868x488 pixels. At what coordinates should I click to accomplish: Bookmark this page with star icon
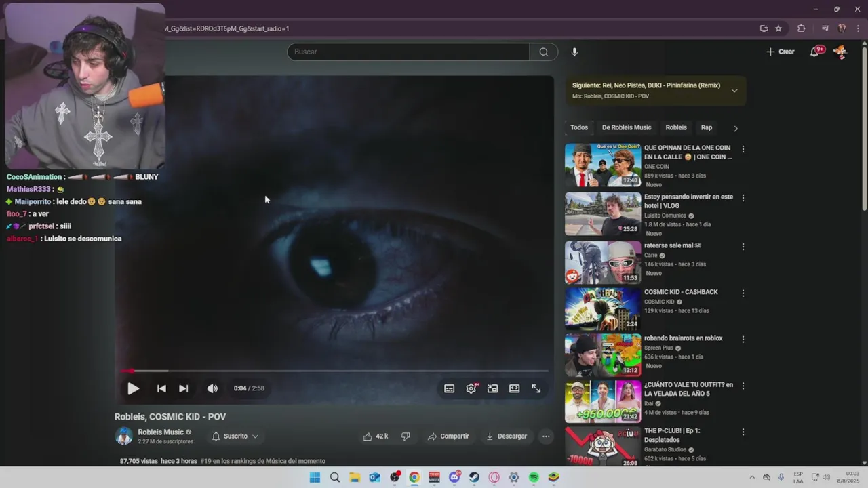click(778, 28)
